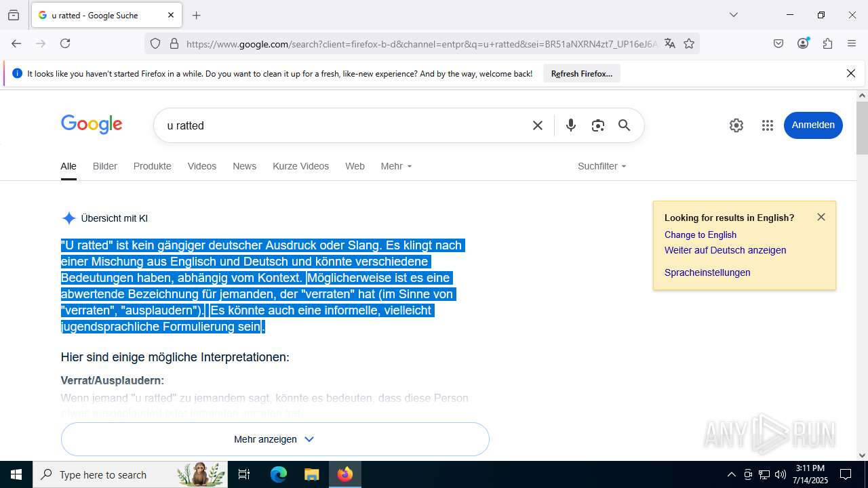Show tracking protection shield info

coord(155,43)
